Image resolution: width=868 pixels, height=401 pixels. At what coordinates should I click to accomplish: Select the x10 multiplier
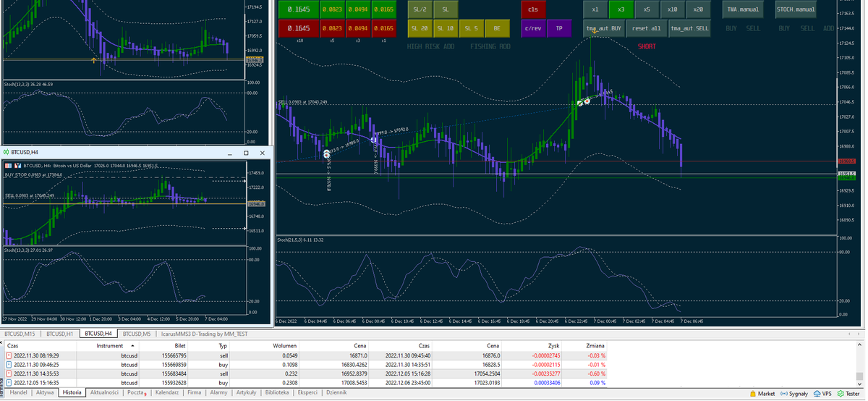point(672,9)
